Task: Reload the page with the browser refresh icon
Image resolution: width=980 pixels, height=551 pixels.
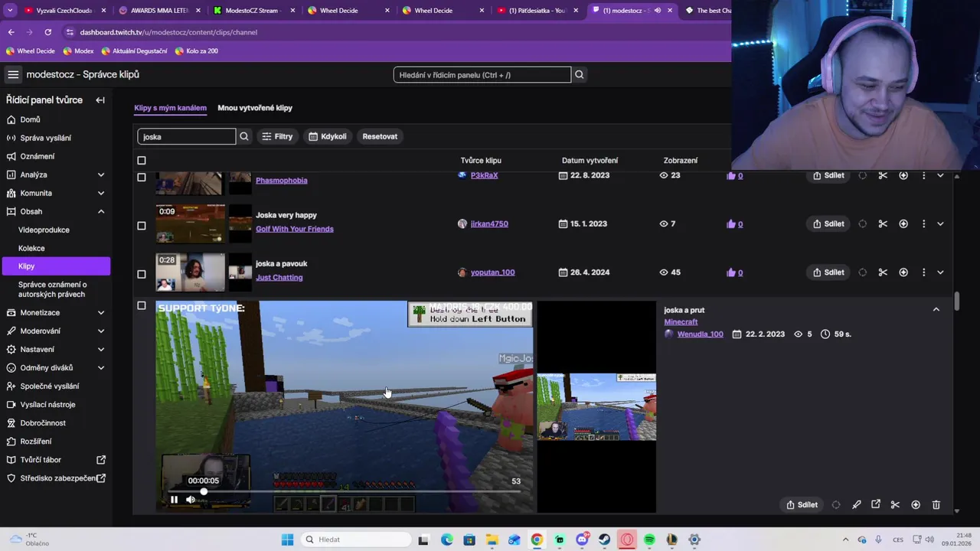Action: pyautogui.click(x=47, y=32)
